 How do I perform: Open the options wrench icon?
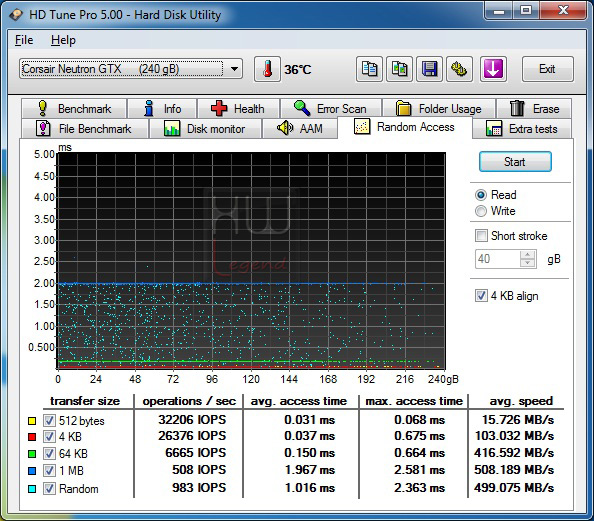pyautogui.click(x=459, y=69)
